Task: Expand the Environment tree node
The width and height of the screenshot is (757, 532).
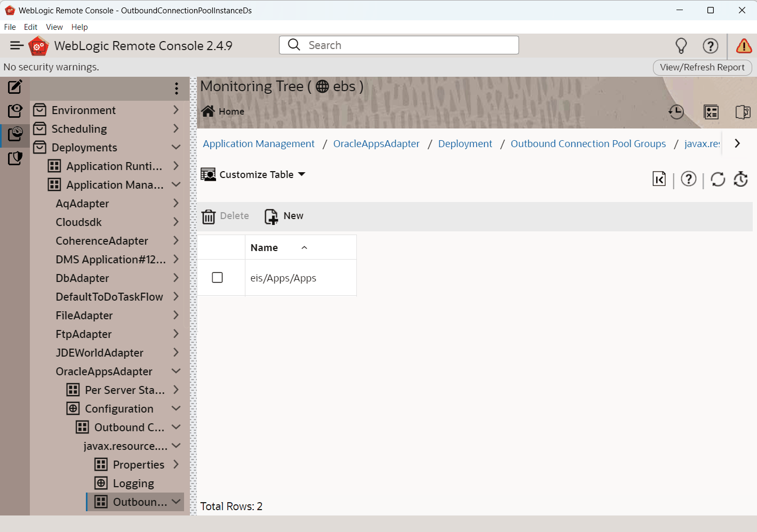Action: (176, 110)
